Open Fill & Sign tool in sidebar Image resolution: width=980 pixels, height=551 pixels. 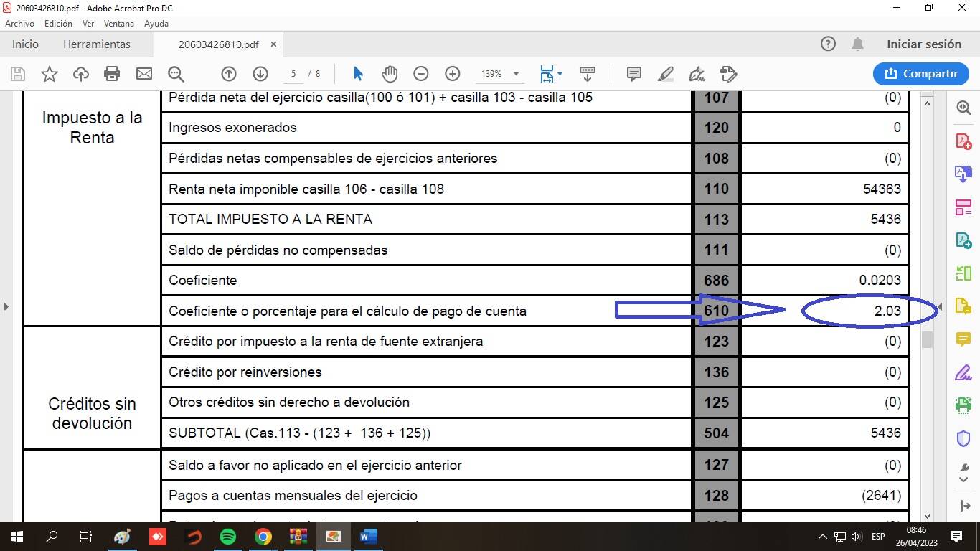[963, 372]
